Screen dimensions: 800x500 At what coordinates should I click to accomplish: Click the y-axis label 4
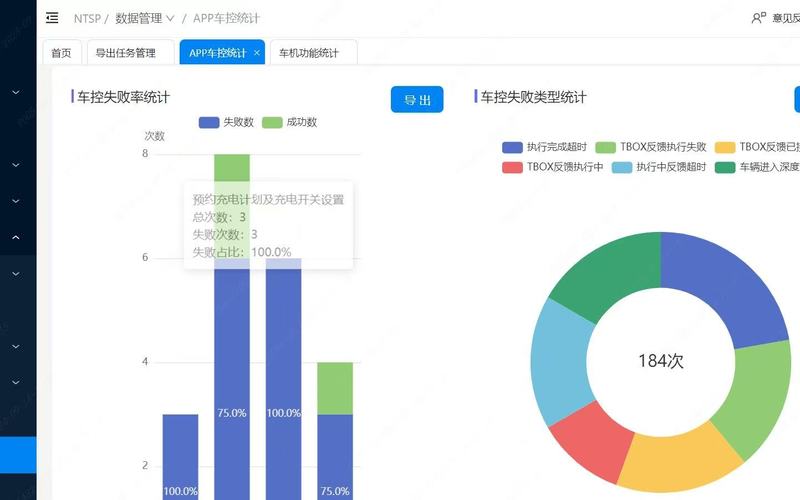point(145,362)
